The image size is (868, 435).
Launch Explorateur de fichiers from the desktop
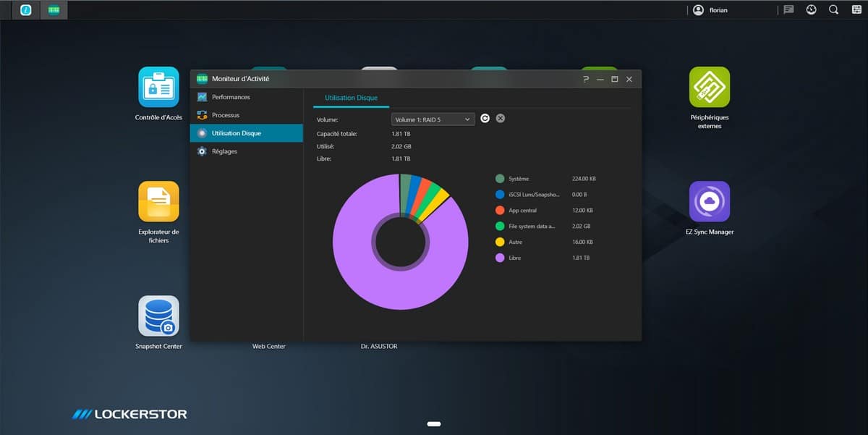coord(158,201)
